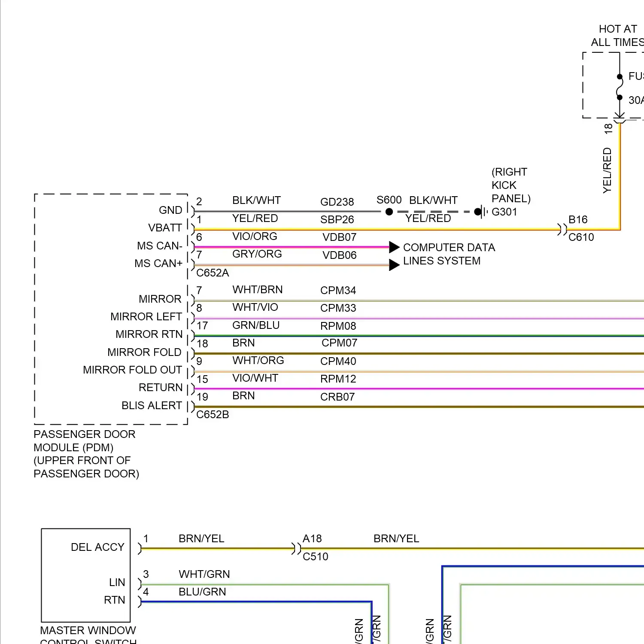Click the MS CAN+ data arrowhead
Image resolution: width=644 pixels, height=644 pixels.
coord(394,265)
